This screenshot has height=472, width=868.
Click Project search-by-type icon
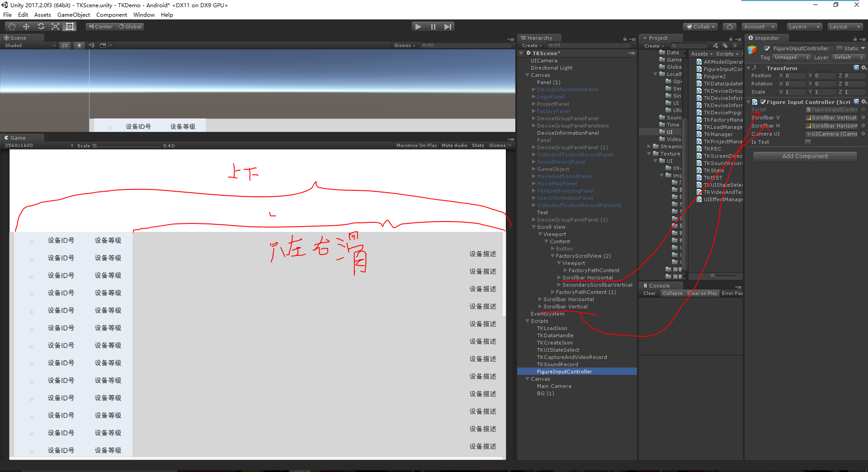tap(715, 46)
